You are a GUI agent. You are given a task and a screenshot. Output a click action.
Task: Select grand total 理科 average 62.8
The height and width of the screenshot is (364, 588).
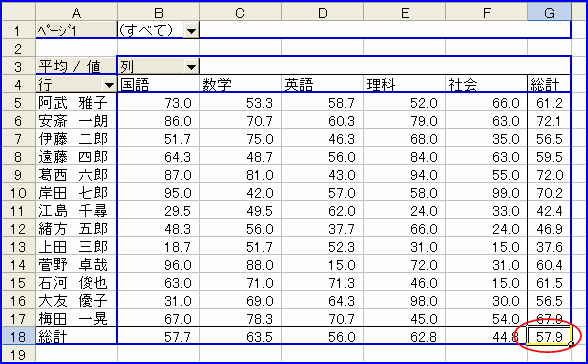pos(405,337)
